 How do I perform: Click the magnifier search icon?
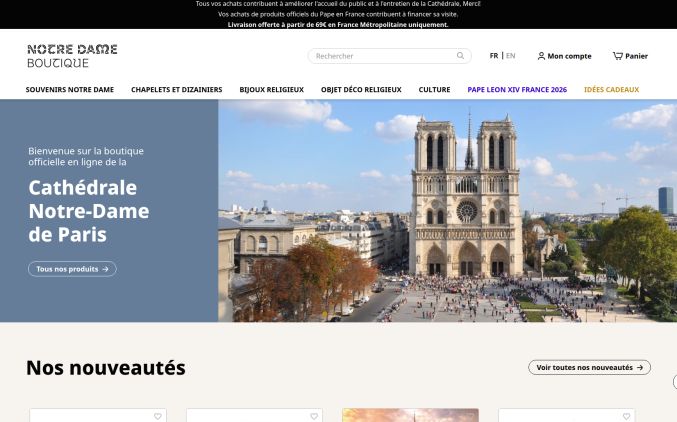[460, 56]
